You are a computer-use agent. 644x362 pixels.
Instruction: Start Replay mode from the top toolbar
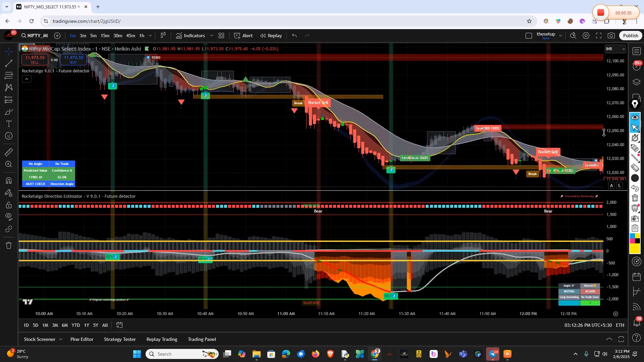click(271, 36)
